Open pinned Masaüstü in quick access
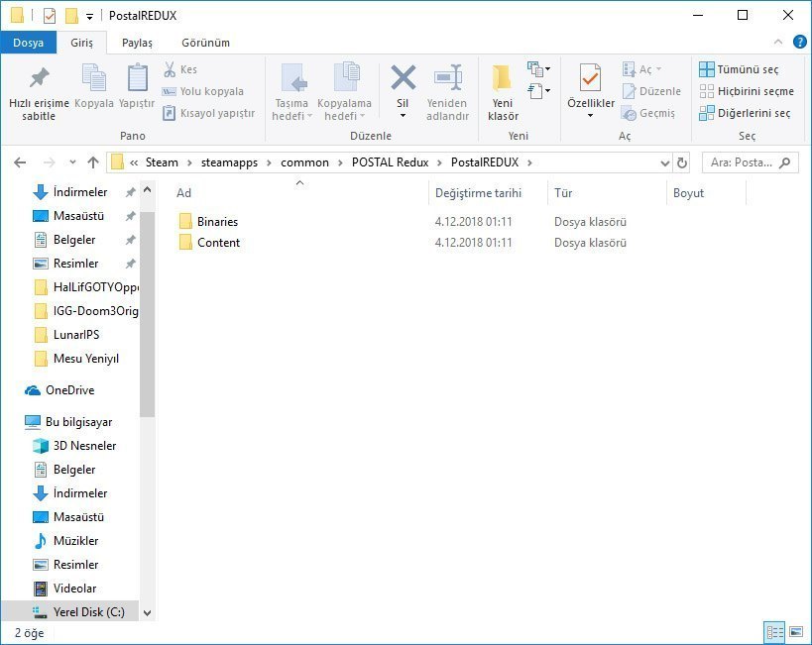The image size is (812, 645). point(78,216)
